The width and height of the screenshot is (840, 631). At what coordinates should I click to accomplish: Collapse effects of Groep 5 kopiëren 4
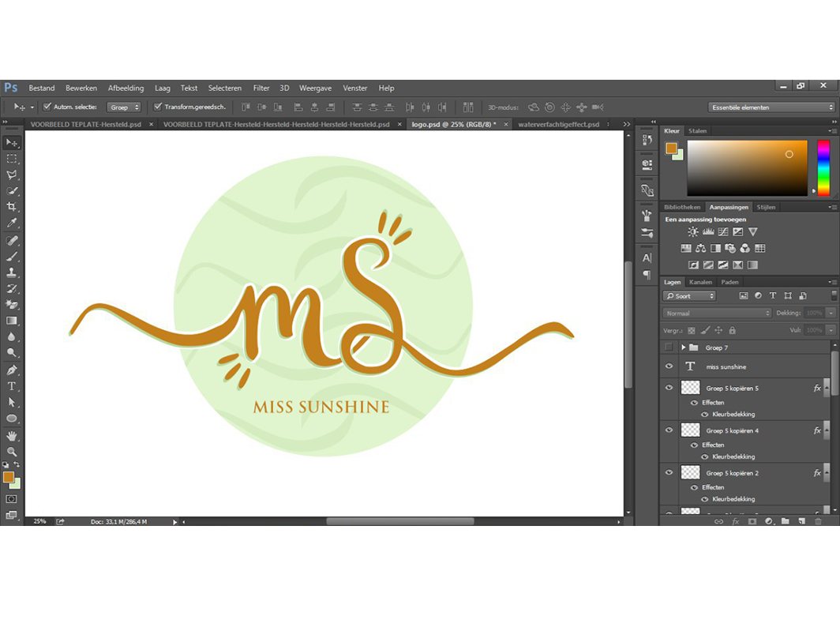(x=827, y=430)
